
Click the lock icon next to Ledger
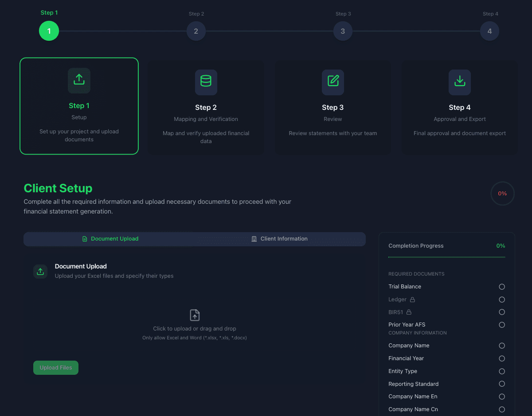tap(412, 299)
